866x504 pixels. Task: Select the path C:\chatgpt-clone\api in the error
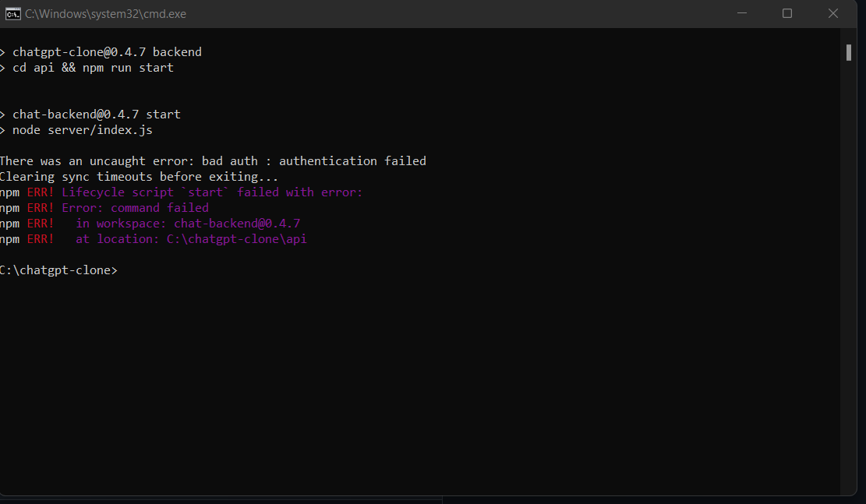click(x=236, y=238)
